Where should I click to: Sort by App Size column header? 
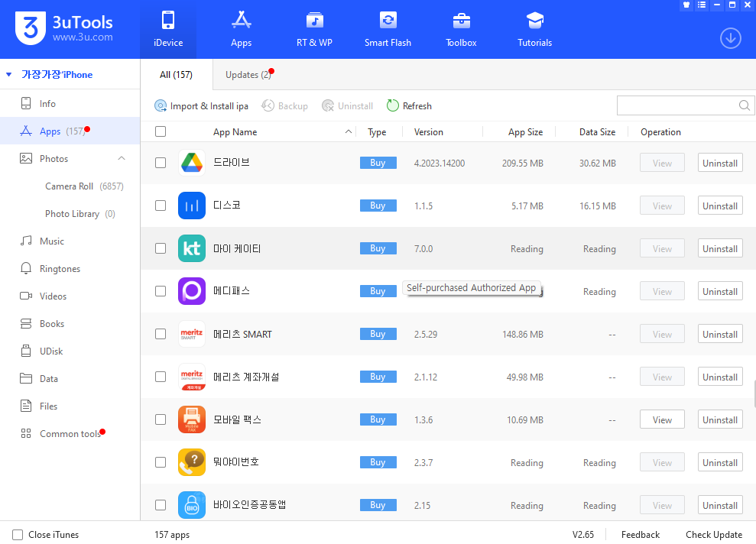[525, 131]
